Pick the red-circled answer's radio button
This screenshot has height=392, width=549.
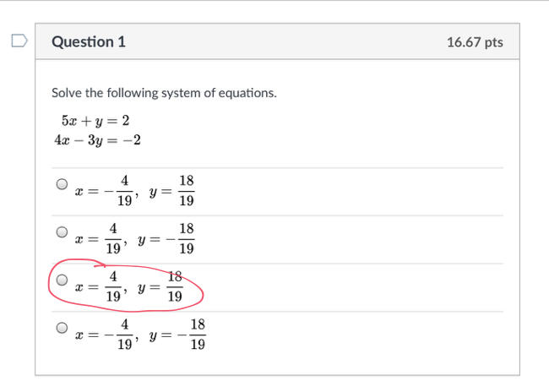[62, 280]
